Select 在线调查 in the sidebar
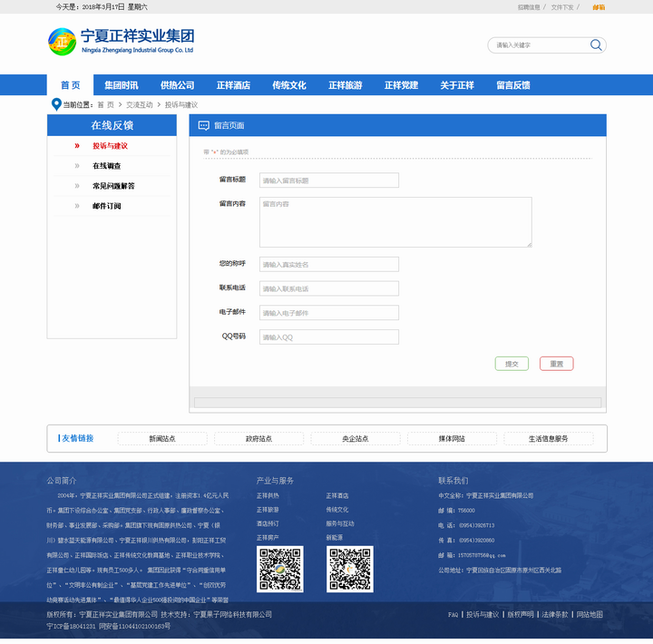Image resolution: width=653 pixels, height=644 pixels. (107, 166)
